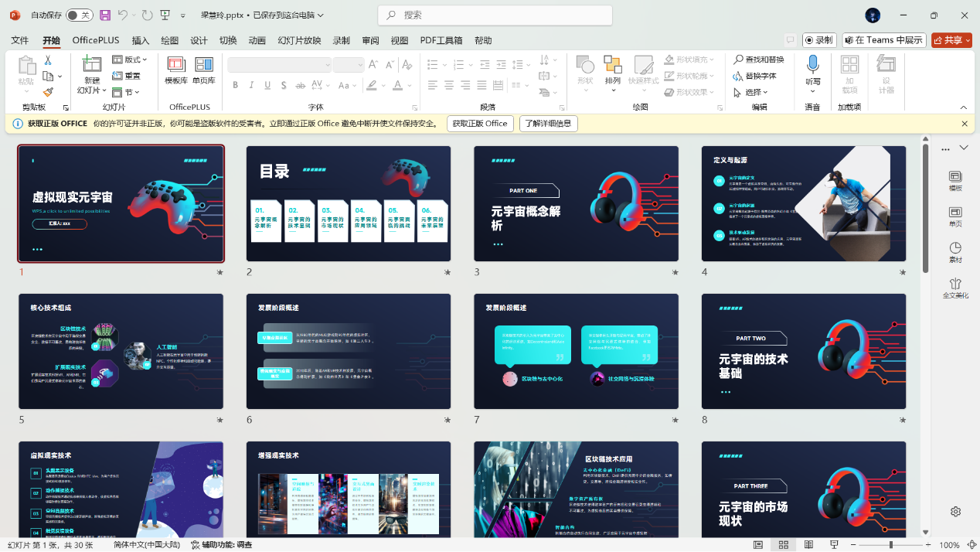
Task: Click the 单页库 single-page library icon
Action: coord(204,70)
